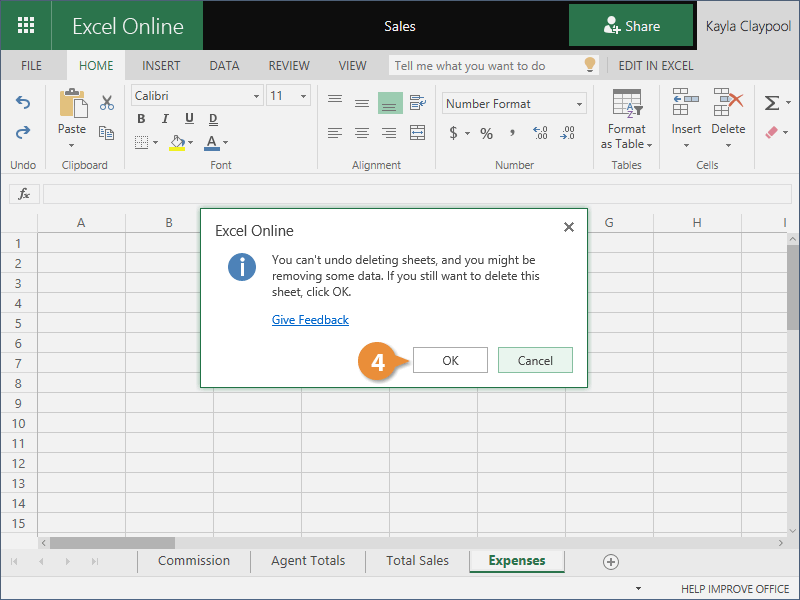
Task: Confirm deletion by clicking OK
Action: tap(450, 360)
